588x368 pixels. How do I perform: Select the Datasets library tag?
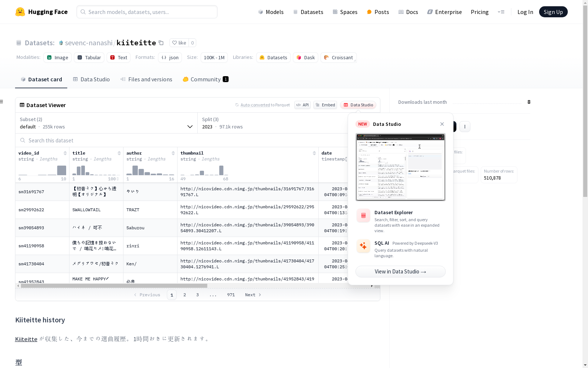[273, 57]
